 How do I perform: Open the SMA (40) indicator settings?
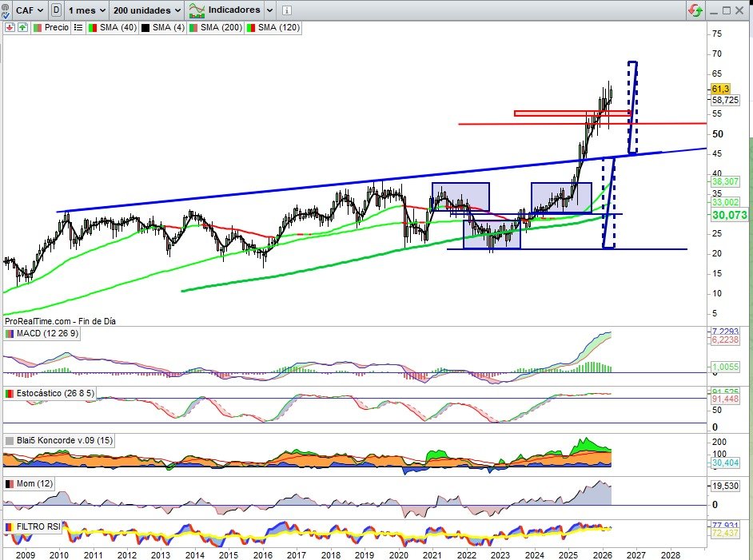118,28
